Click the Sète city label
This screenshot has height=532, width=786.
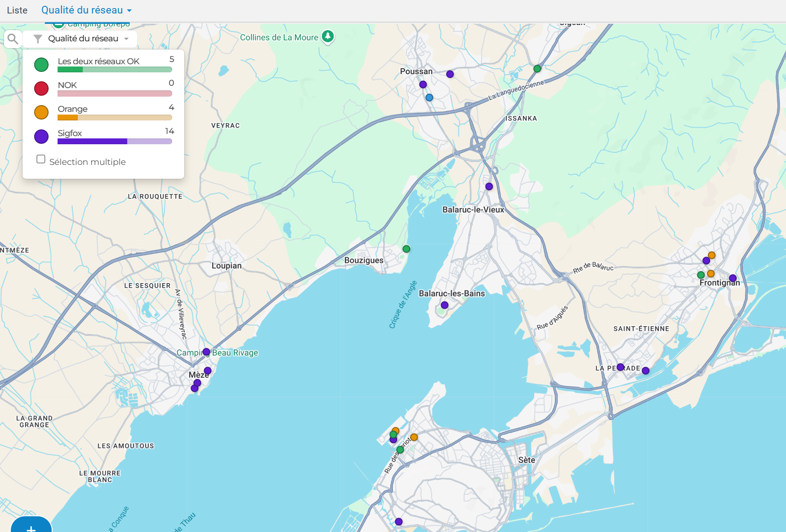coord(526,460)
